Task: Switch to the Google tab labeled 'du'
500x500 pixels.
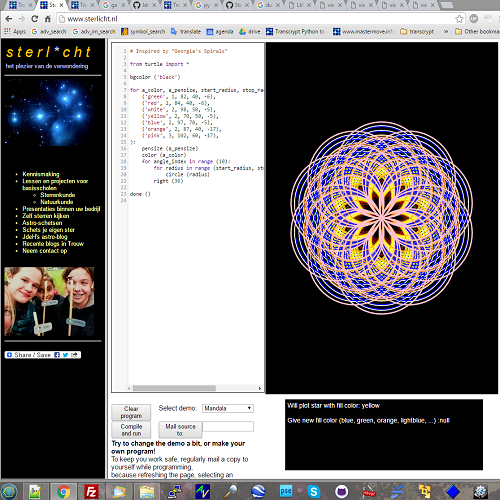Action: pyautogui.click(x=269, y=5)
